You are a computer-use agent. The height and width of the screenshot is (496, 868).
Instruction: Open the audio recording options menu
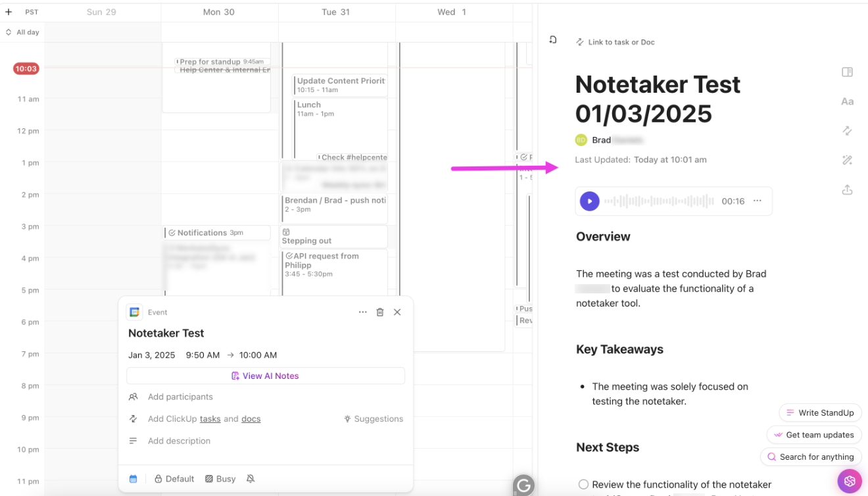(x=756, y=201)
